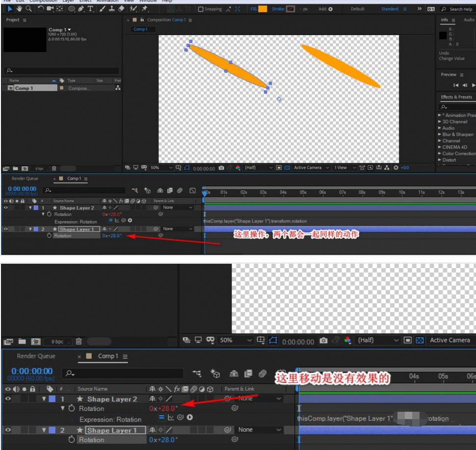Select the Puppet Pin tool

click(x=145, y=9)
